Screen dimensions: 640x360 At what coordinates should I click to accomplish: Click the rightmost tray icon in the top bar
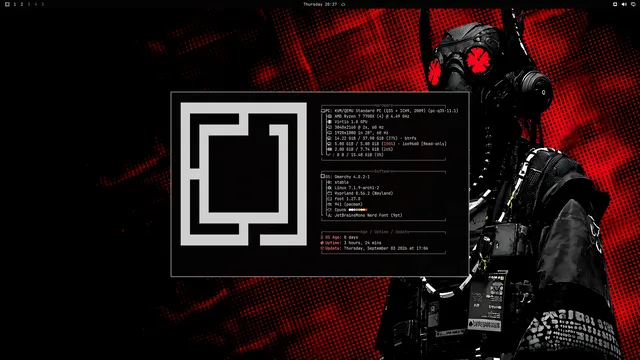pyautogui.click(x=633, y=4)
